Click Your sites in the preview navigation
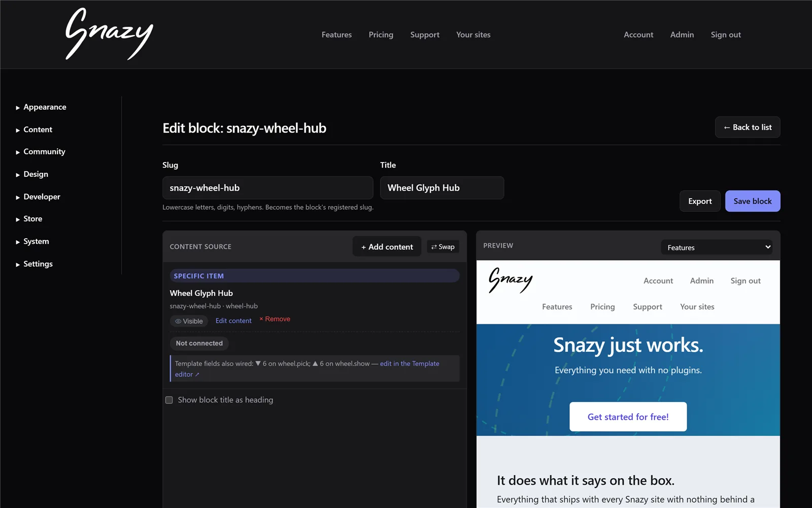Screen dimensions: 812x508 coord(697,307)
